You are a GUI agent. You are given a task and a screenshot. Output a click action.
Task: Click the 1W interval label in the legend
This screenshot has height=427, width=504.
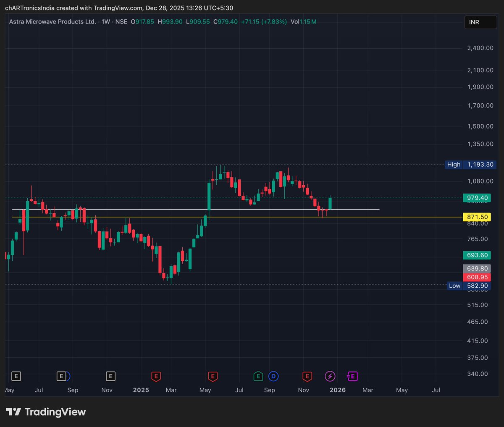point(106,21)
